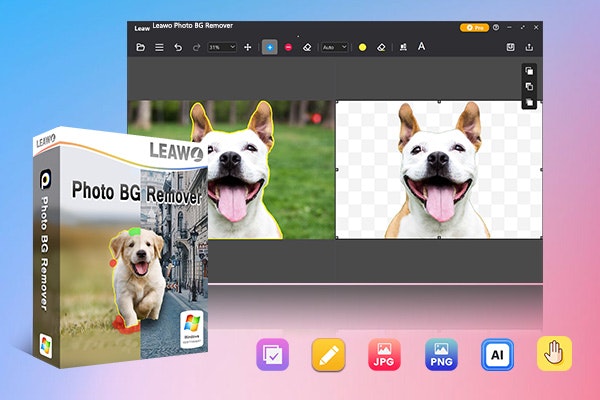Click the bottom layer-view icon in side panel

coord(529,102)
